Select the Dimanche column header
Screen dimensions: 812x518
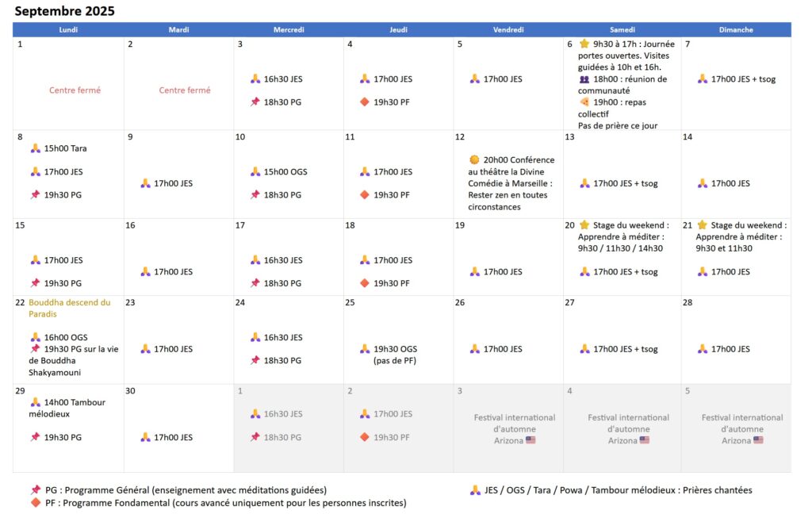(736, 29)
